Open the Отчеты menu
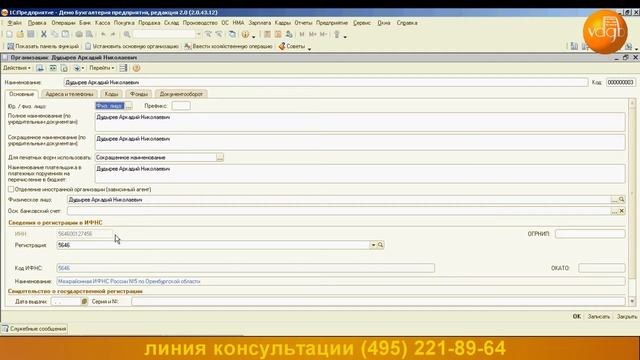 (303, 23)
